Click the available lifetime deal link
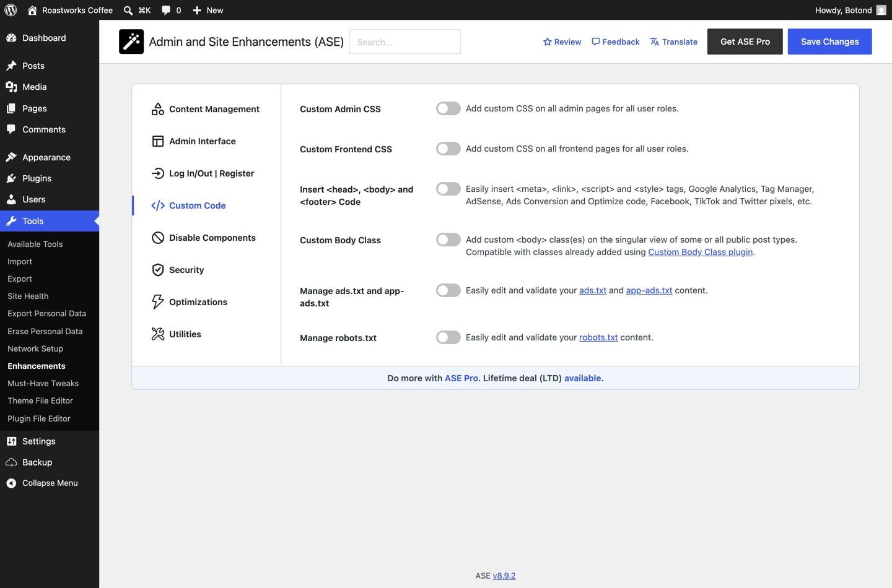 [582, 378]
